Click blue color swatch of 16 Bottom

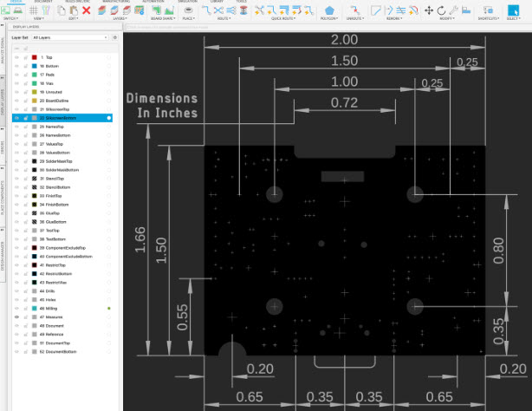coord(35,66)
